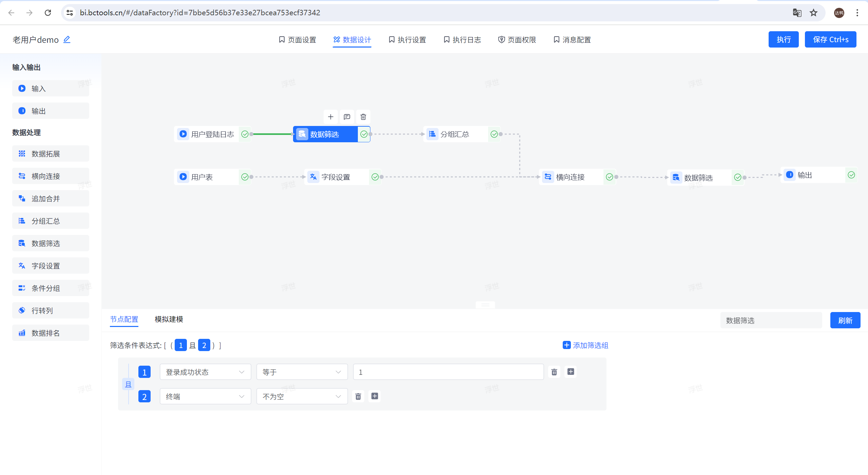
Task: Add a condition after row 2
Action: click(x=374, y=396)
